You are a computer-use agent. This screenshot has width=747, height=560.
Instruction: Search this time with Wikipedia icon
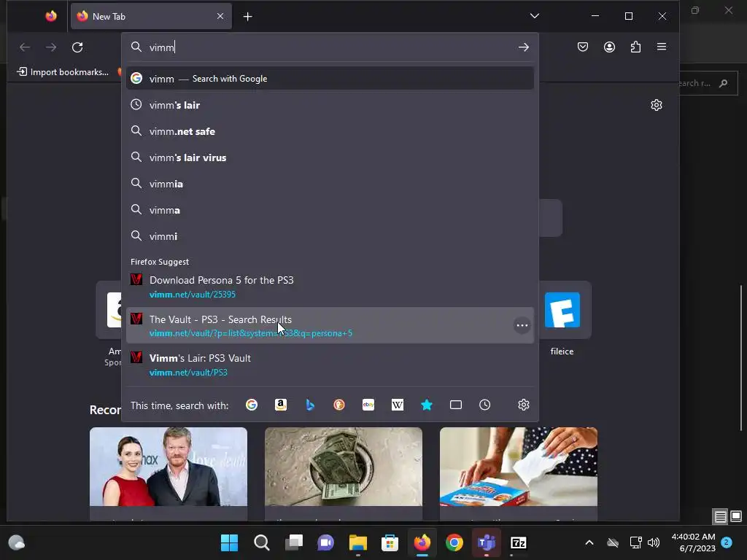(x=398, y=405)
